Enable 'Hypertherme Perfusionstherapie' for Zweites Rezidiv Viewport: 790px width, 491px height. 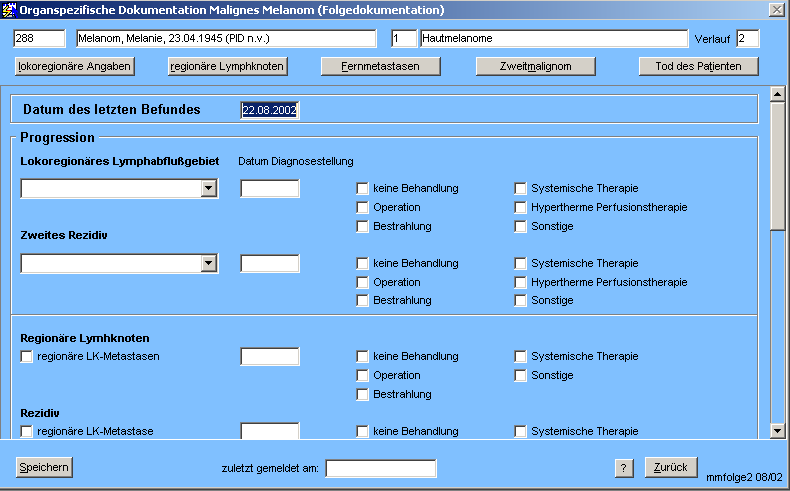[x=521, y=283]
